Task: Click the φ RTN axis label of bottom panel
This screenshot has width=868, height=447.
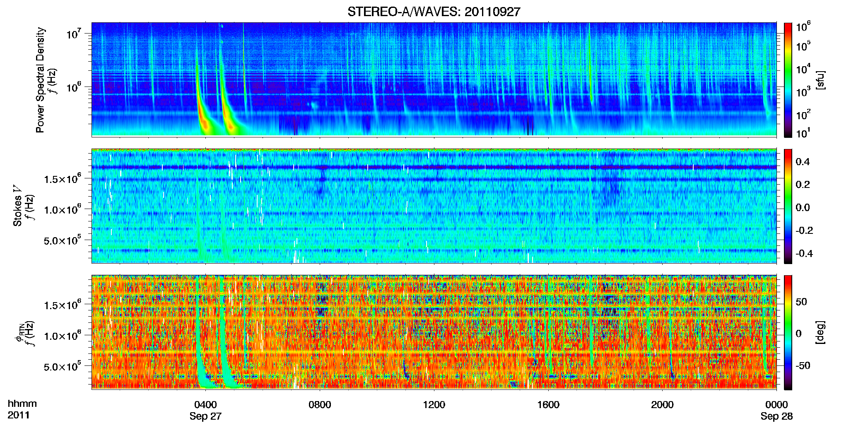Action: (x=19, y=334)
